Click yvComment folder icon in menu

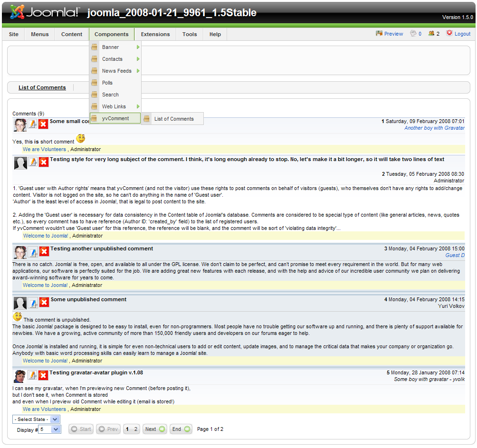point(95,118)
